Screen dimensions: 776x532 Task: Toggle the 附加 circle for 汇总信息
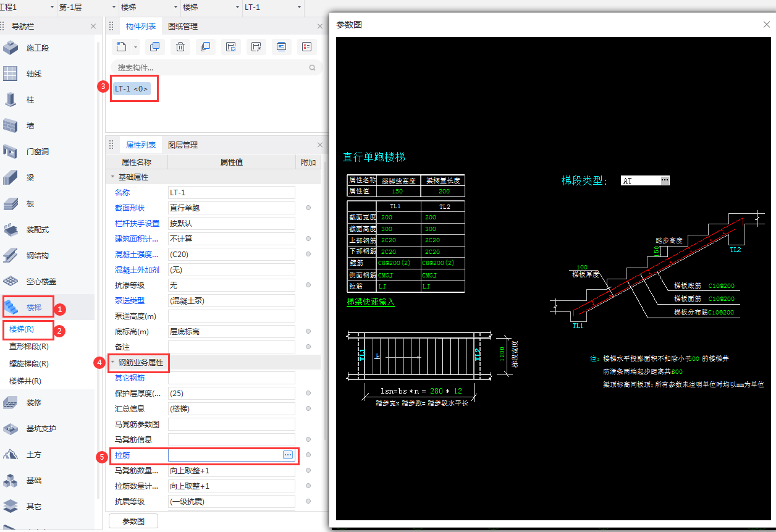point(308,408)
